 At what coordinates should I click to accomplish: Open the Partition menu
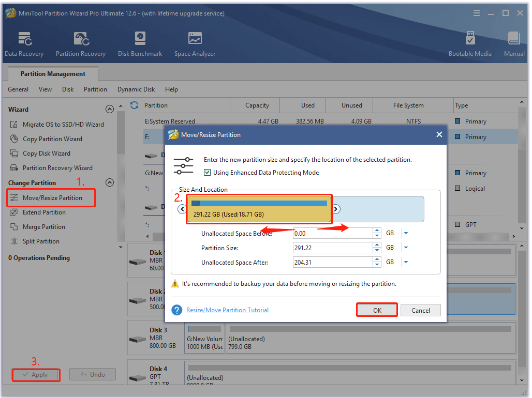click(x=95, y=89)
